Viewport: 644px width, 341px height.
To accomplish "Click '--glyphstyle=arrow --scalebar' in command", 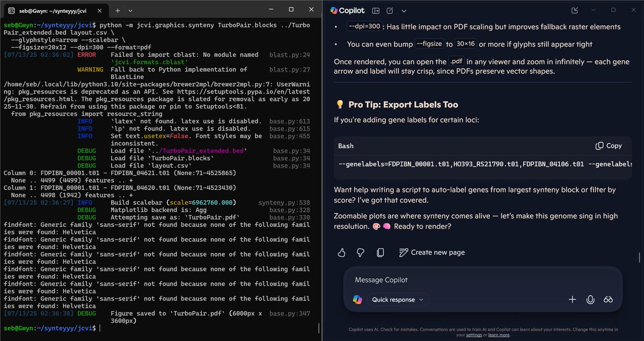I will tap(65, 40).
